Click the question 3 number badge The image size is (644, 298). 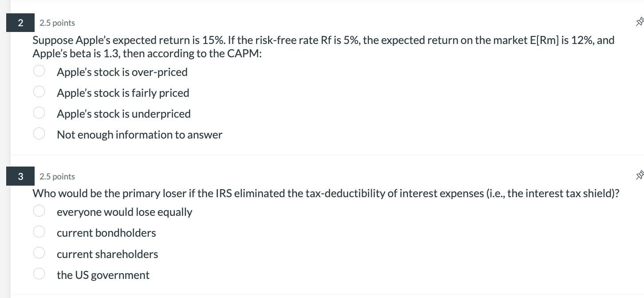point(20,176)
